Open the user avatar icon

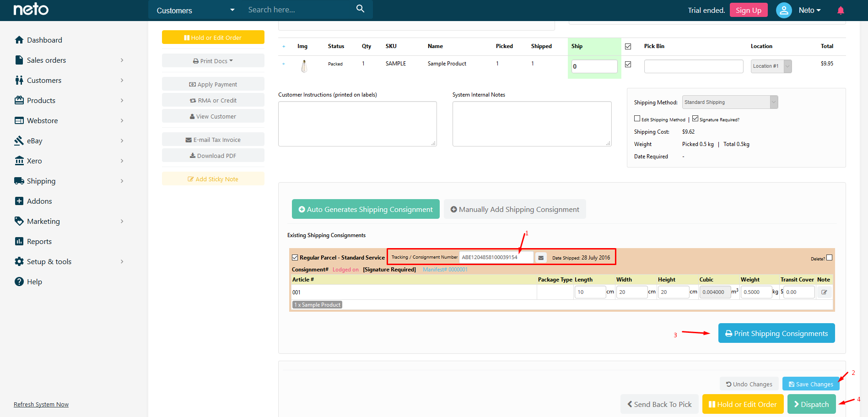[x=784, y=10]
